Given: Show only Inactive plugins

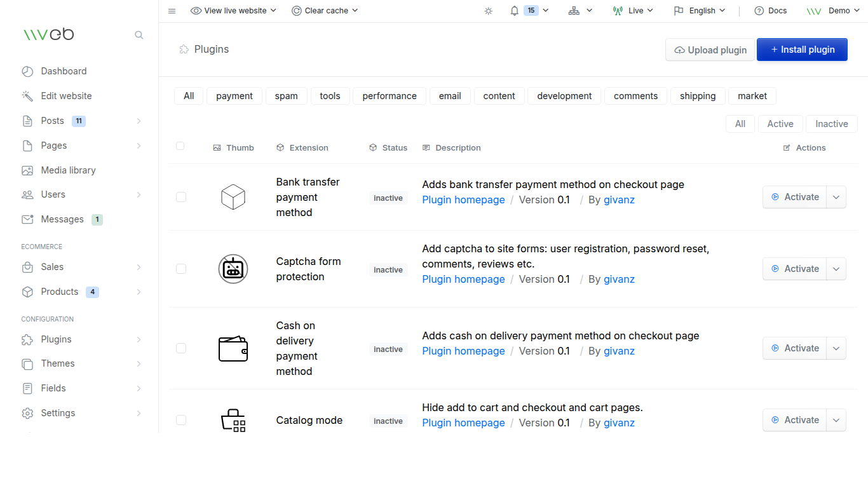Looking at the screenshot, I should pyautogui.click(x=831, y=124).
